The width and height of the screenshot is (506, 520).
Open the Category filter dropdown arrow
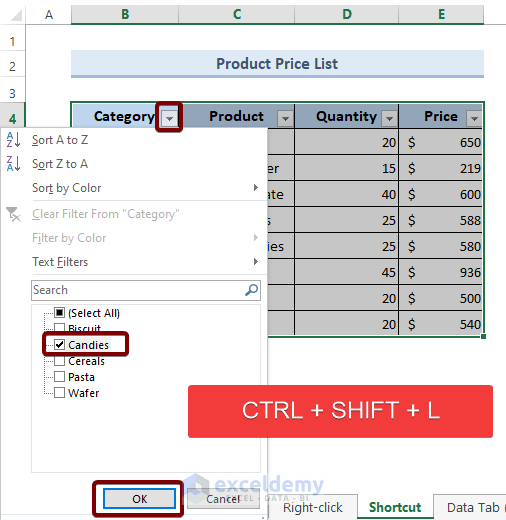[169, 118]
